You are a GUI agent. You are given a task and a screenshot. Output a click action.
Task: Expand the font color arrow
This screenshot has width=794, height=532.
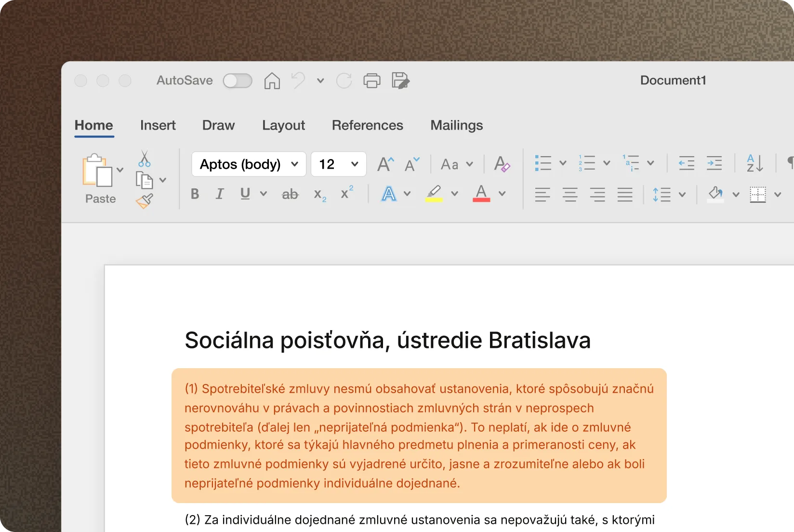coord(502,194)
